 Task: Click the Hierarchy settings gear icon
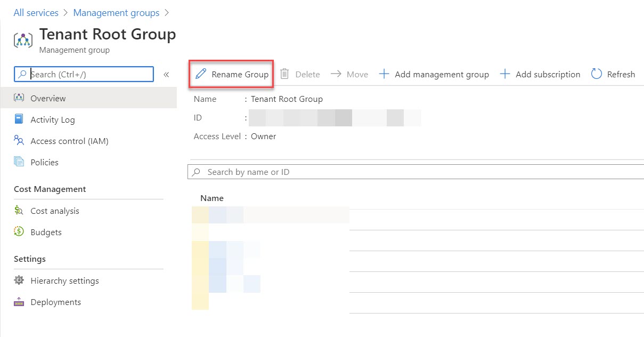click(20, 280)
